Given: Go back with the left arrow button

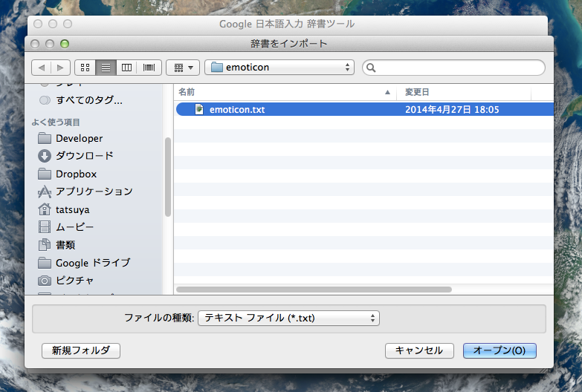Looking at the screenshot, I should click(x=41, y=68).
